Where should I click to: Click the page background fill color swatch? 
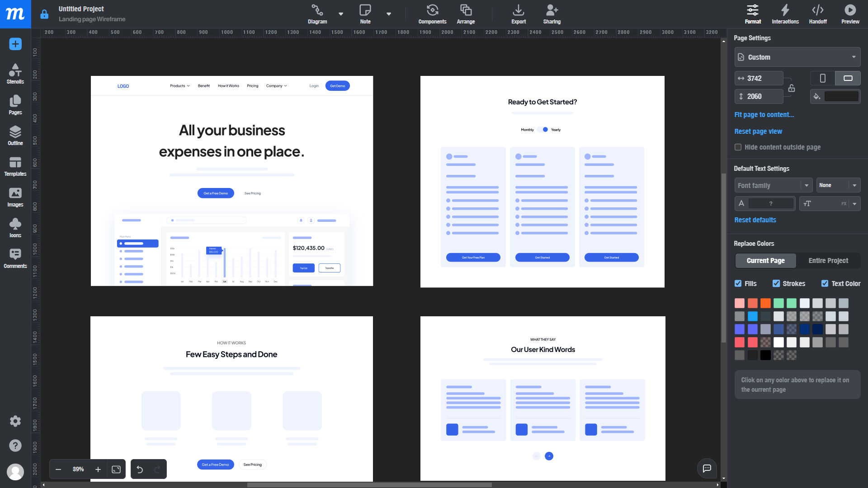tap(841, 96)
